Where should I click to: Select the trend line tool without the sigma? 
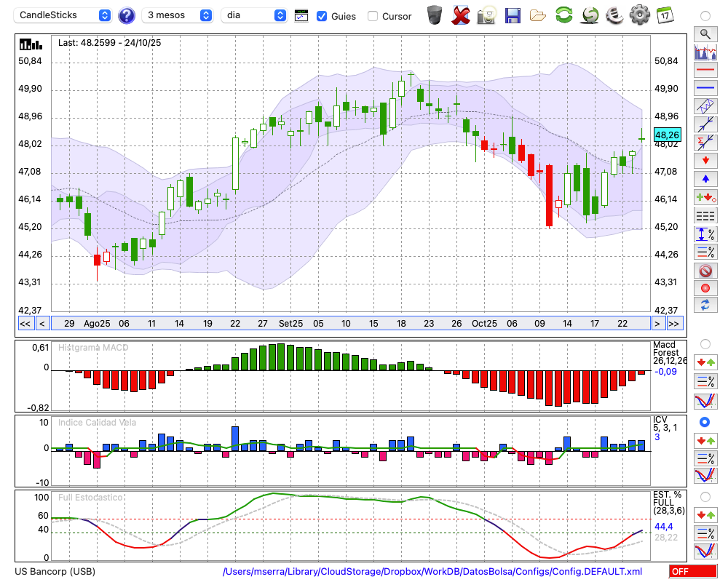(705, 124)
